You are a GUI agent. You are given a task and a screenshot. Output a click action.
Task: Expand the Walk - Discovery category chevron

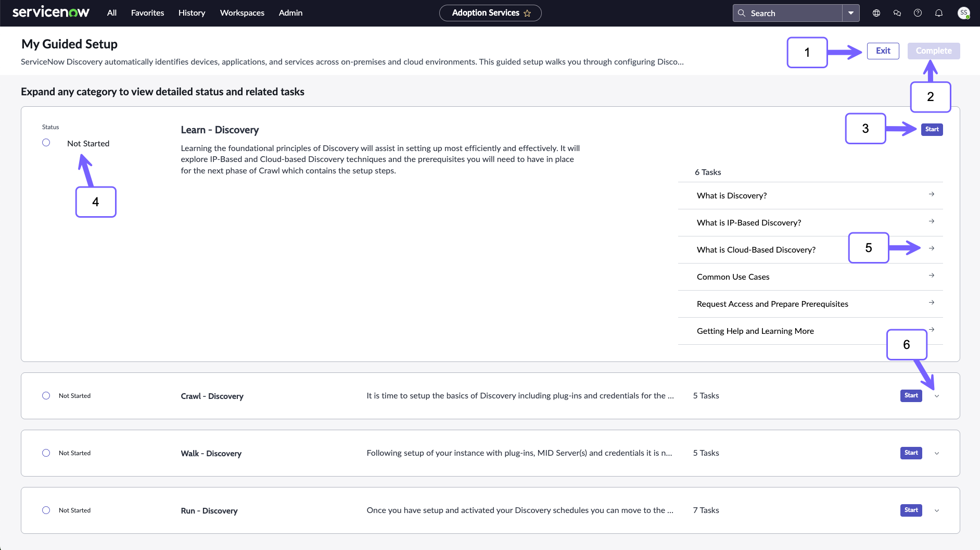click(x=937, y=453)
